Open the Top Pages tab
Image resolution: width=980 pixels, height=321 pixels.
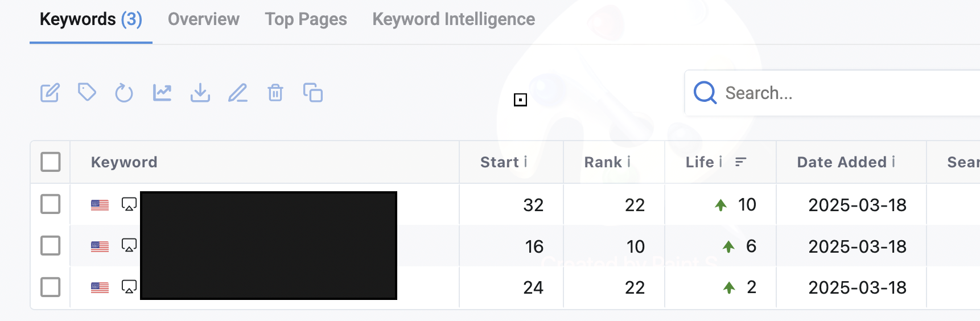tap(306, 19)
